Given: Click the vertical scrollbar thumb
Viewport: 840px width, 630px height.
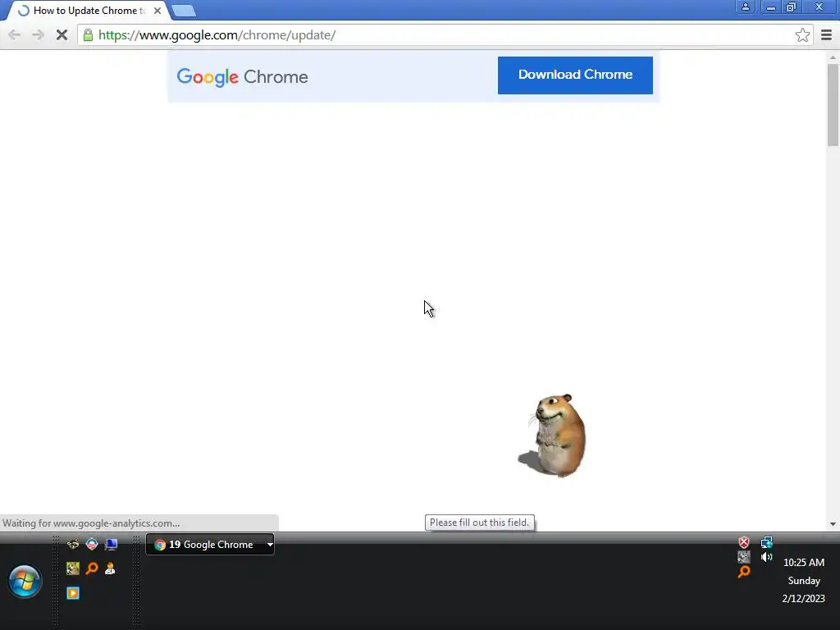Looking at the screenshot, I should pyautogui.click(x=833, y=104).
